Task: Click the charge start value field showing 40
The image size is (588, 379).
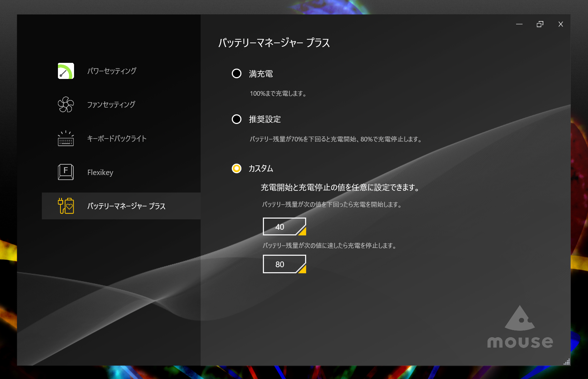Action: 284,226
